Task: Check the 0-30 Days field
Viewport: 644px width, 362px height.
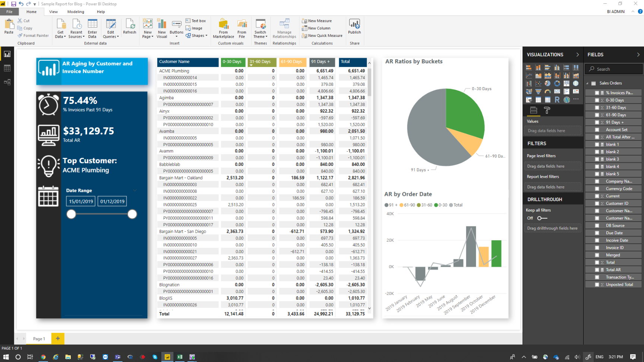Action: pos(597,100)
